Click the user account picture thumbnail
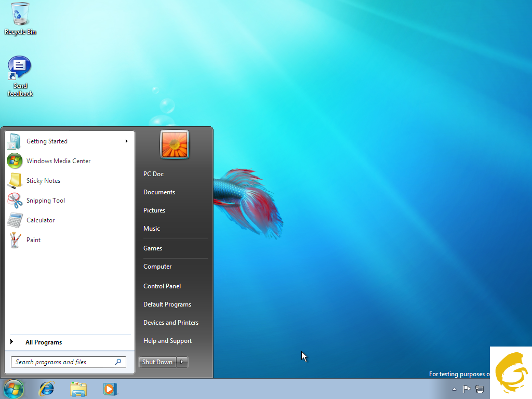The width and height of the screenshot is (532, 399). pos(175,144)
